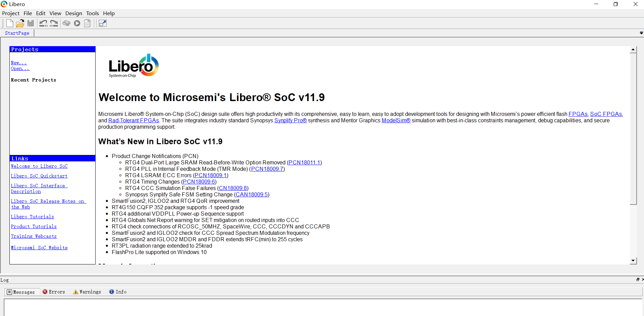Open reports via the documents toolbar icon
This screenshot has height=316, width=644.
tap(87, 23)
